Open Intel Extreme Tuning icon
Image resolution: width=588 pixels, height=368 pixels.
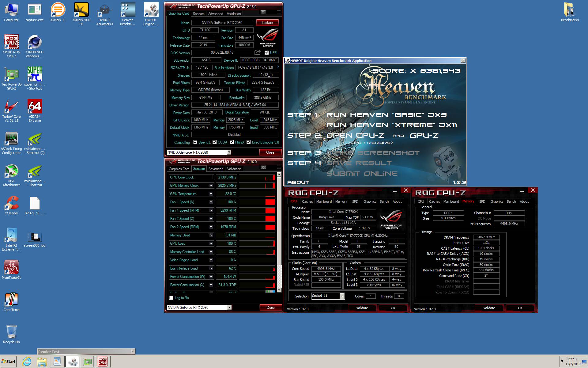11,240
